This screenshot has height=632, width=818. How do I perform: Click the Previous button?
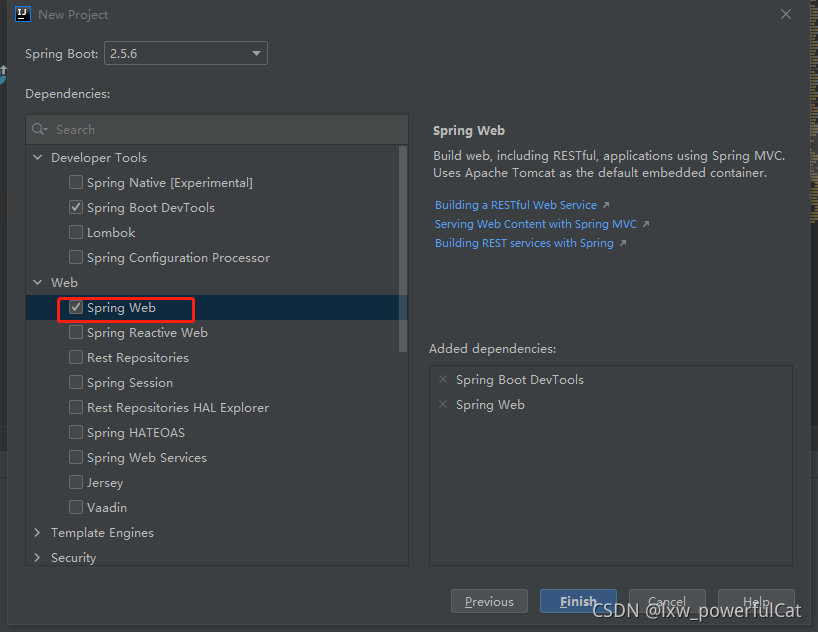(x=489, y=602)
